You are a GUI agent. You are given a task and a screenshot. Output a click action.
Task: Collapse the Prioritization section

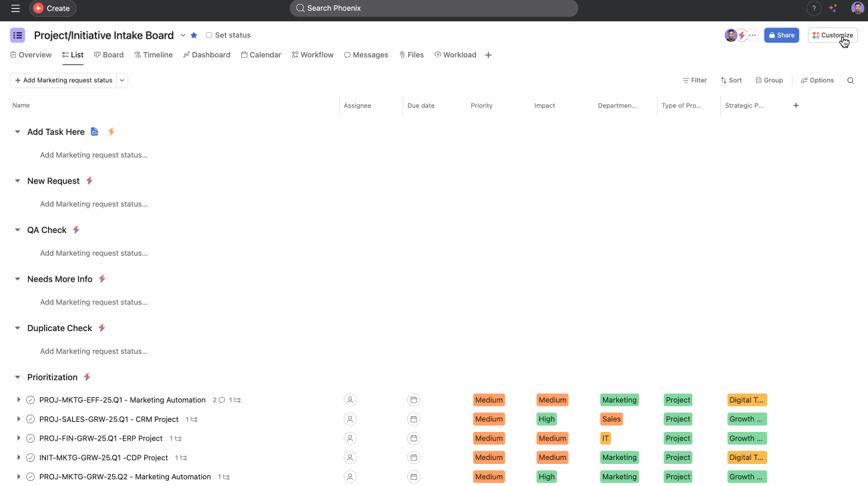(x=17, y=377)
